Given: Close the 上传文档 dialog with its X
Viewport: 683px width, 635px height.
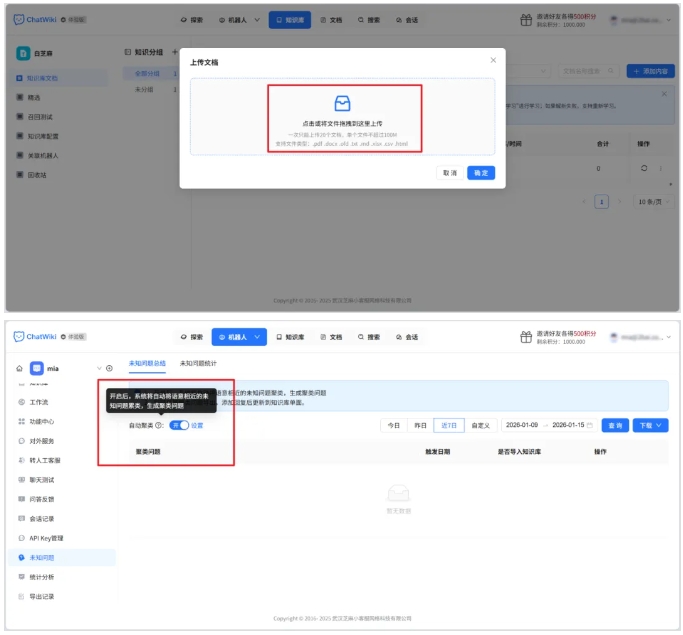Looking at the screenshot, I should [x=493, y=60].
